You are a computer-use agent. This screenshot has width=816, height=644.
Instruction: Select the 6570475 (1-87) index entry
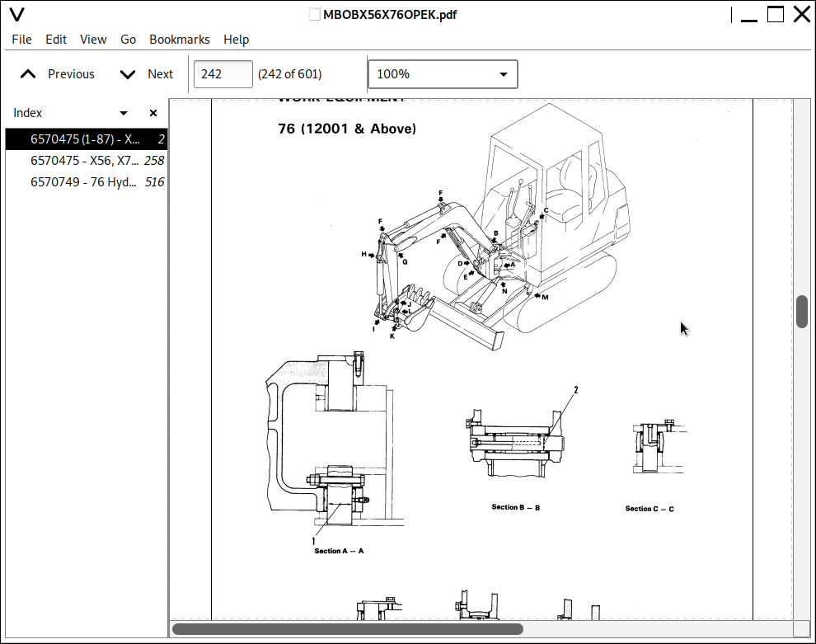point(85,139)
